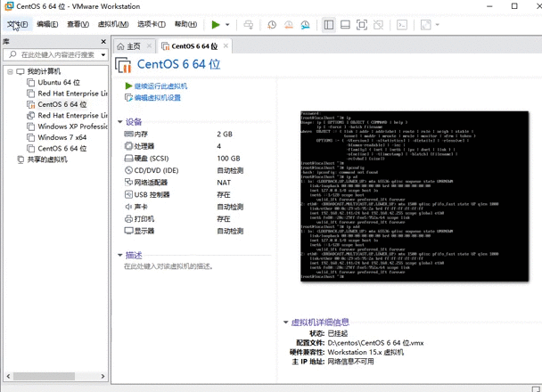Click 编辑虚拟机设置 link
The image size is (542, 392).
click(x=157, y=98)
